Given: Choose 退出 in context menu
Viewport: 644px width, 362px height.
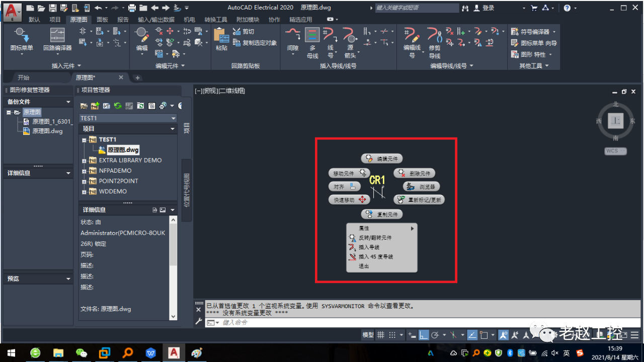Looking at the screenshot, I should 382,266.
